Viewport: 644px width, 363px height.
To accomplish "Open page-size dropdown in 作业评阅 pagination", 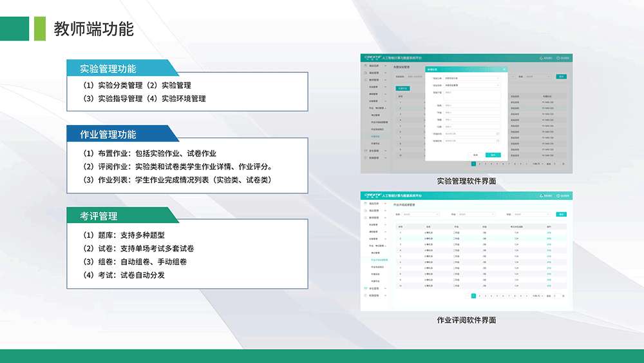I will click(538, 296).
